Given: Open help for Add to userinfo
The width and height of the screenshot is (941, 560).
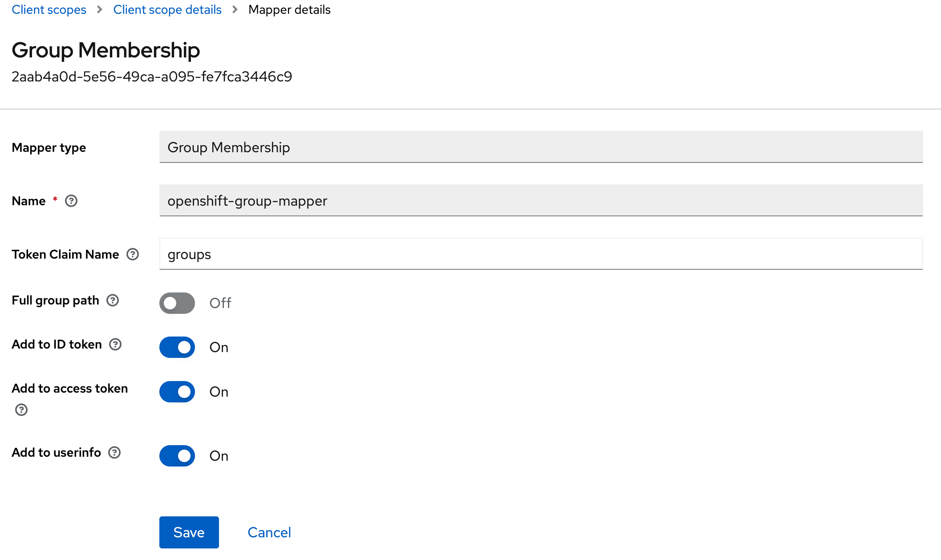Looking at the screenshot, I should [115, 452].
